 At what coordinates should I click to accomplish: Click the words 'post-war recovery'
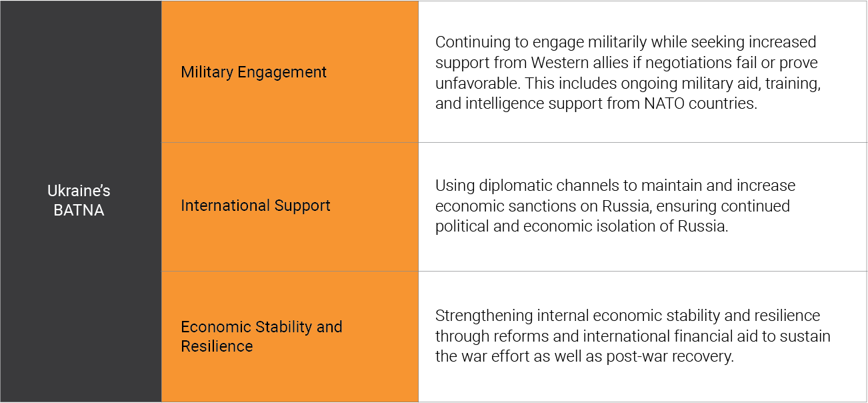coord(670,357)
